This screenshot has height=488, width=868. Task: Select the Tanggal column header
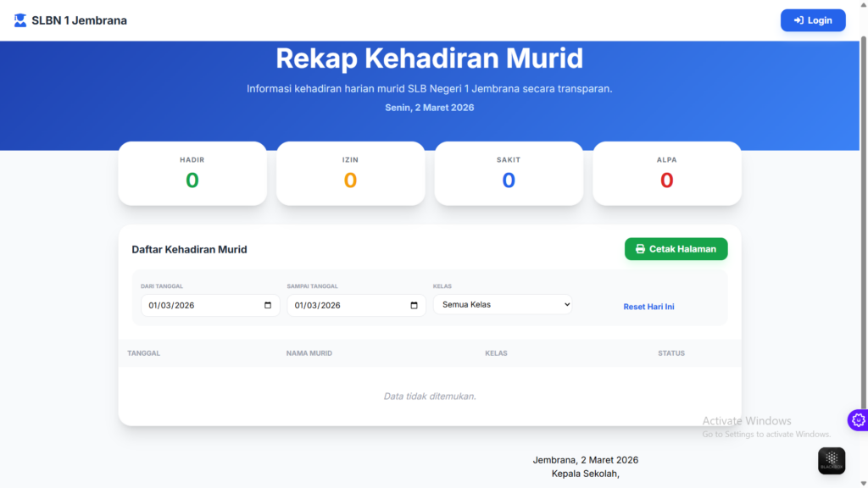coord(143,353)
